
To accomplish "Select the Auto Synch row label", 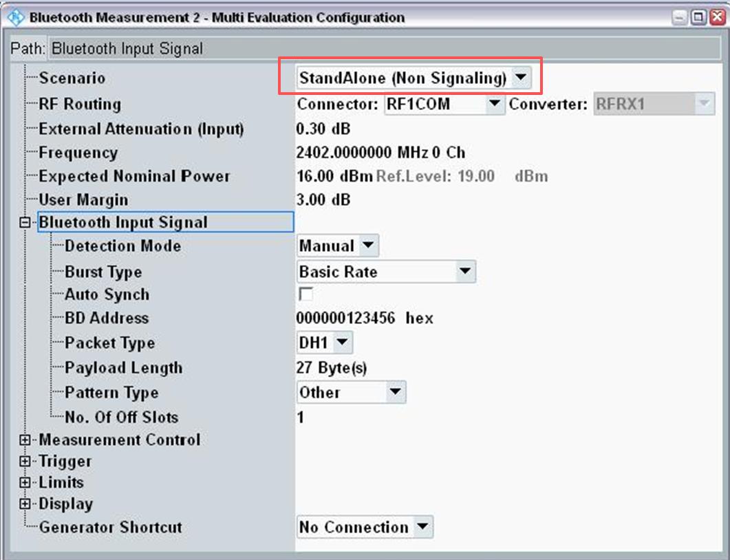I will (x=107, y=294).
